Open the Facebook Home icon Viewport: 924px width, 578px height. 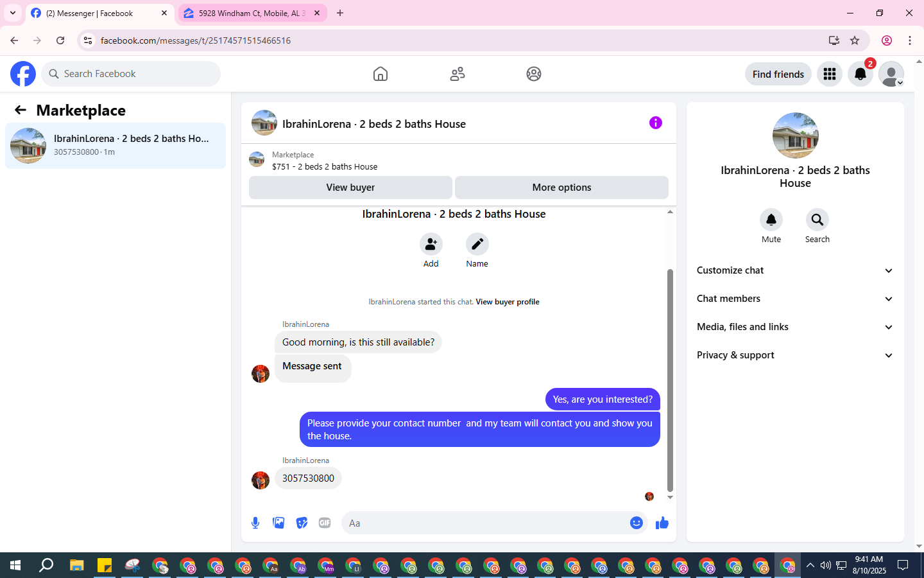(381, 74)
